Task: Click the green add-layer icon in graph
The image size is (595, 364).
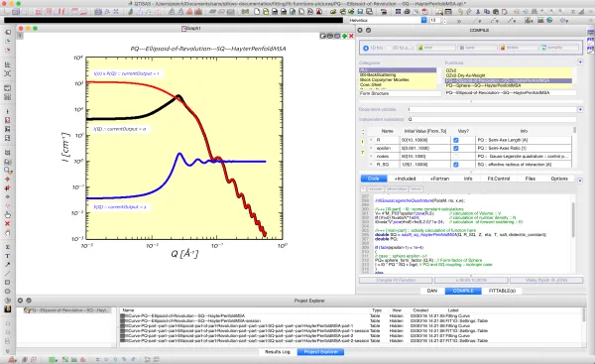Action: [344, 36]
